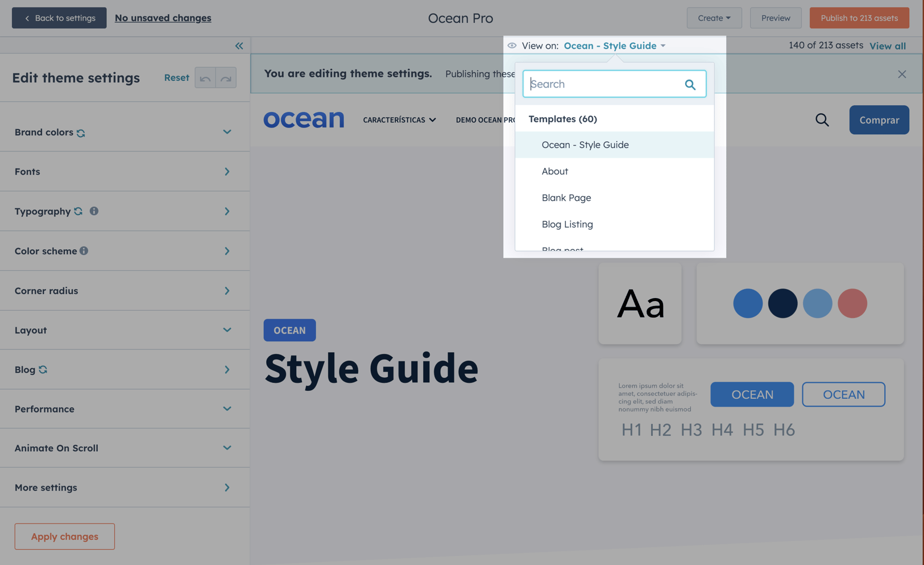Screen dimensions: 924x565
Task: Open View all assets link
Action: coord(887,46)
